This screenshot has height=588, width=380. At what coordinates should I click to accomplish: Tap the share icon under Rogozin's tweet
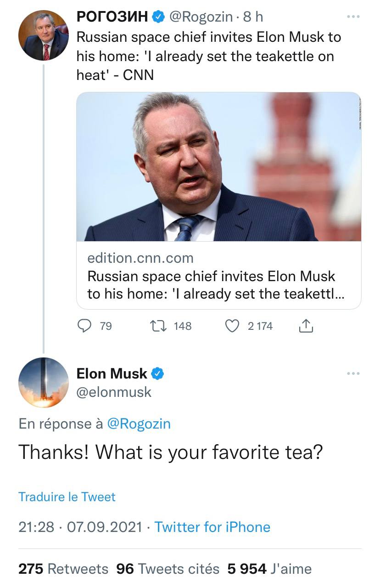306,326
